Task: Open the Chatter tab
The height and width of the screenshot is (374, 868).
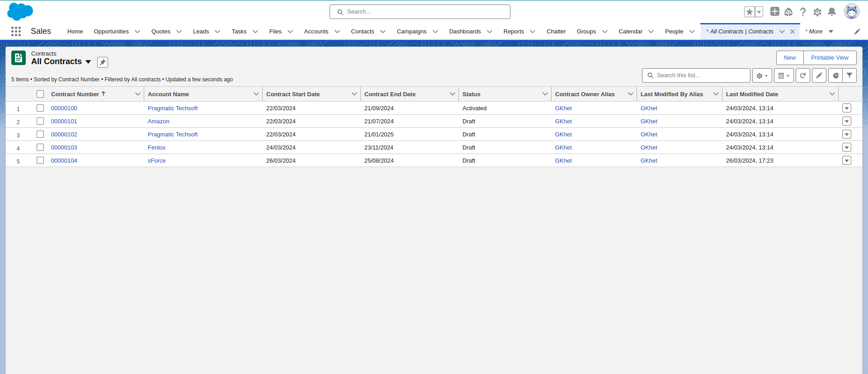Action: [556, 32]
